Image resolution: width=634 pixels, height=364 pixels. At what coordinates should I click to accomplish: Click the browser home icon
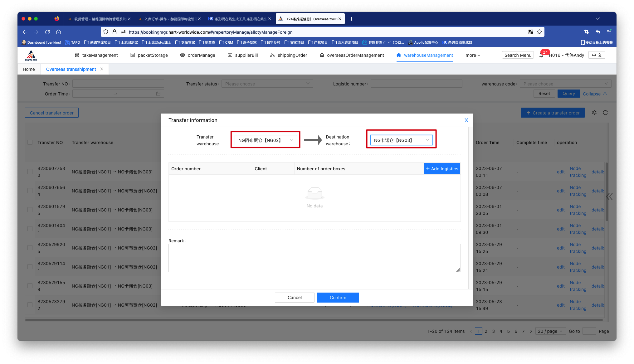pos(58,32)
